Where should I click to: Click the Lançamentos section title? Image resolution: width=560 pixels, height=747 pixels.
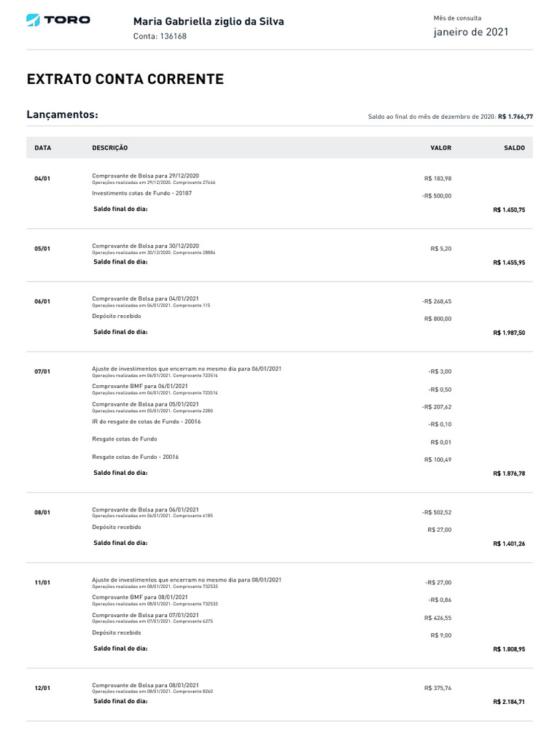click(x=62, y=115)
